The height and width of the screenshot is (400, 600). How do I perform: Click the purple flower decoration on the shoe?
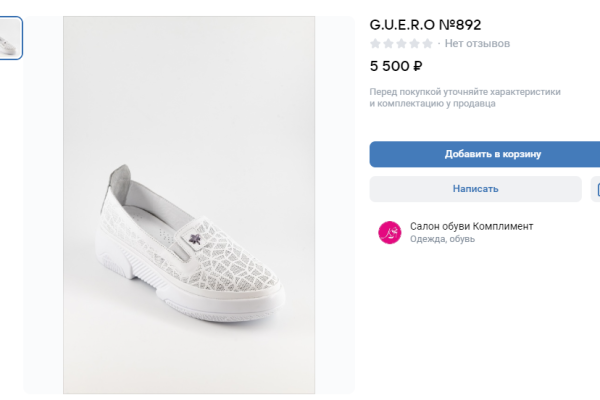(193, 238)
